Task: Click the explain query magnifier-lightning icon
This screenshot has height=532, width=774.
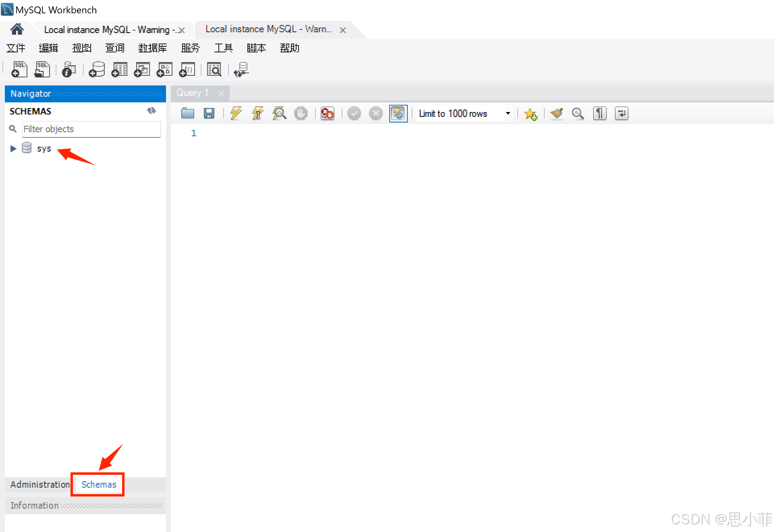Action: 279,114
